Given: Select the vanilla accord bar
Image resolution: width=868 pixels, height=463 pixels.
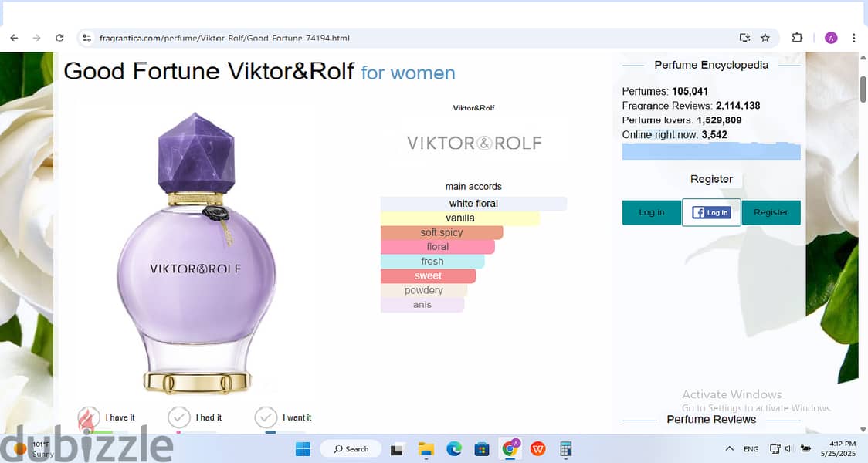Looking at the screenshot, I should (x=460, y=218).
